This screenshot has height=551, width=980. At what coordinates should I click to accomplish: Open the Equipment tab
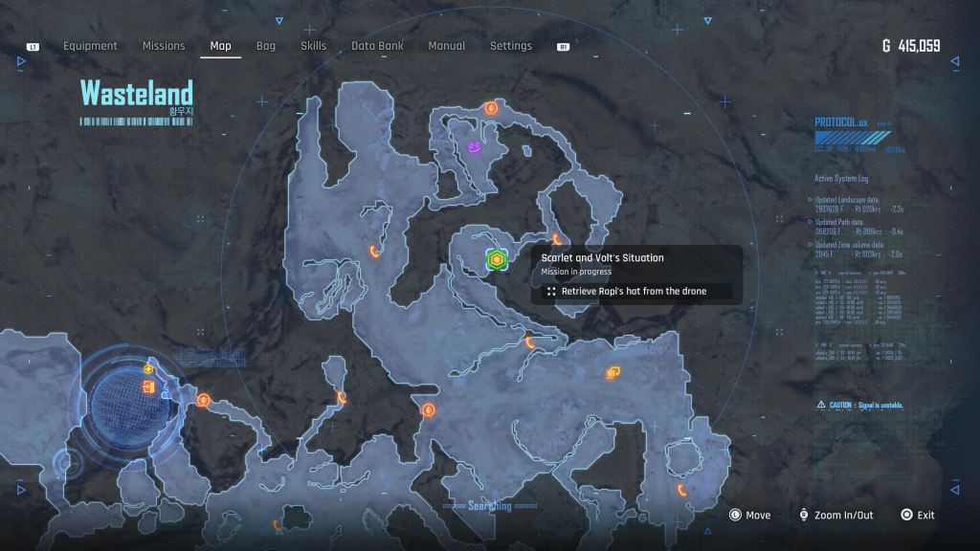tap(90, 46)
